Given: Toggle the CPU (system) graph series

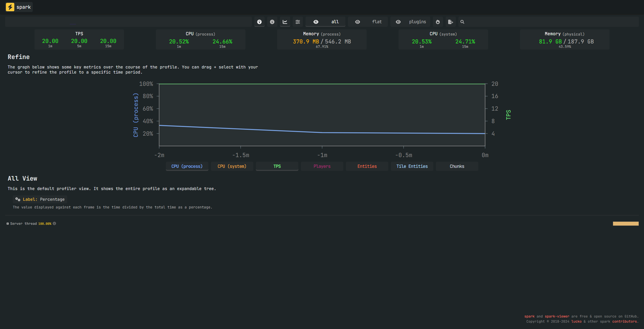Looking at the screenshot, I should (x=232, y=166).
